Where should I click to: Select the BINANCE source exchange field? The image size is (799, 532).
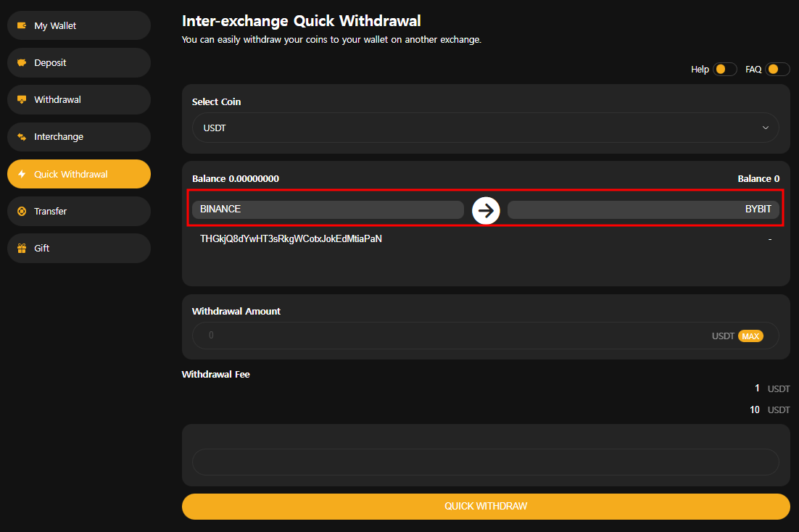click(328, 209)
